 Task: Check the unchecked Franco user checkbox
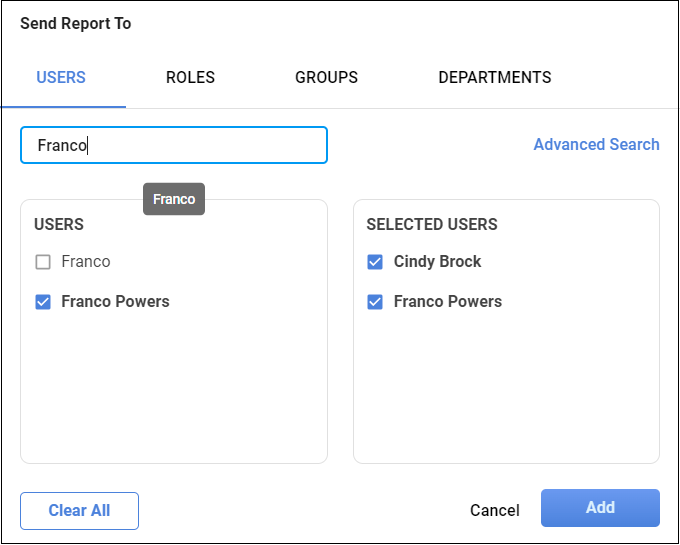[43, 262]
